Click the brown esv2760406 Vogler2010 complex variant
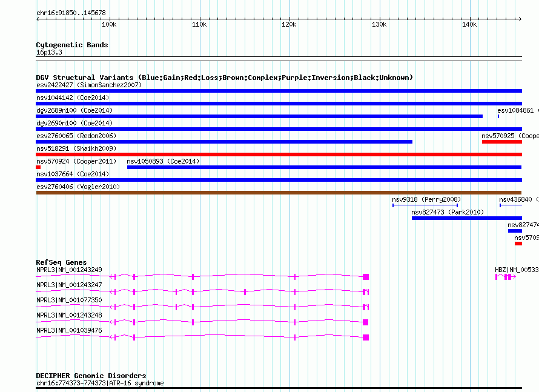 pyautogui.click(x=279, y=193)
